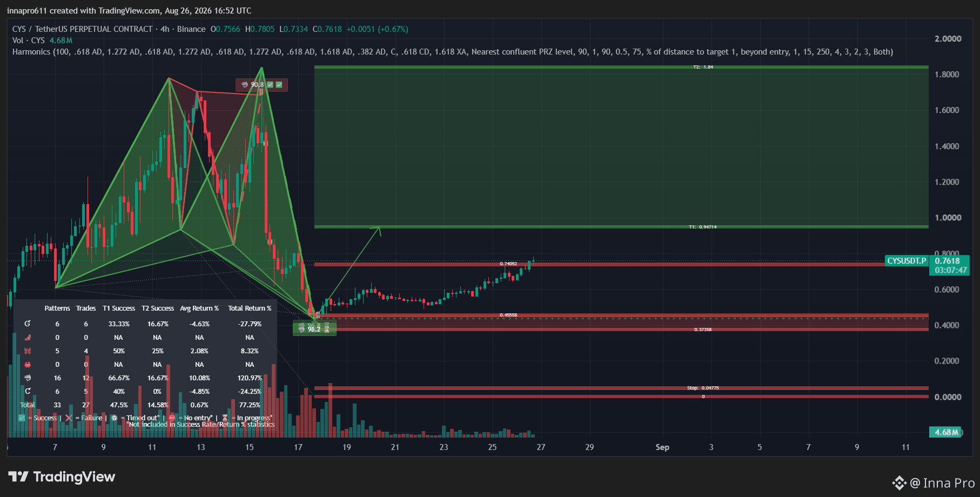Click the 120.97% total return cell
The width and height of the screenshot is (980, 497).
click(x=250, y=378)
